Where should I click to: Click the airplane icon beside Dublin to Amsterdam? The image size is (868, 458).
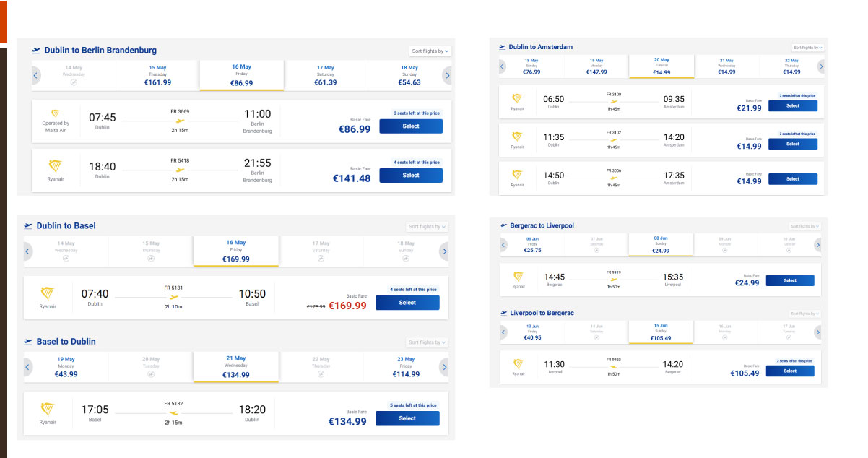[x=501, y=46]
